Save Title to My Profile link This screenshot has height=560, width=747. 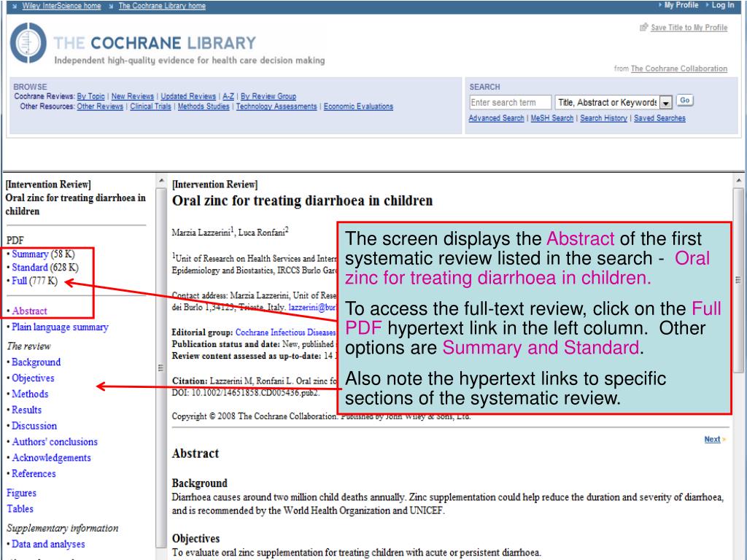(x=689, y=28)
